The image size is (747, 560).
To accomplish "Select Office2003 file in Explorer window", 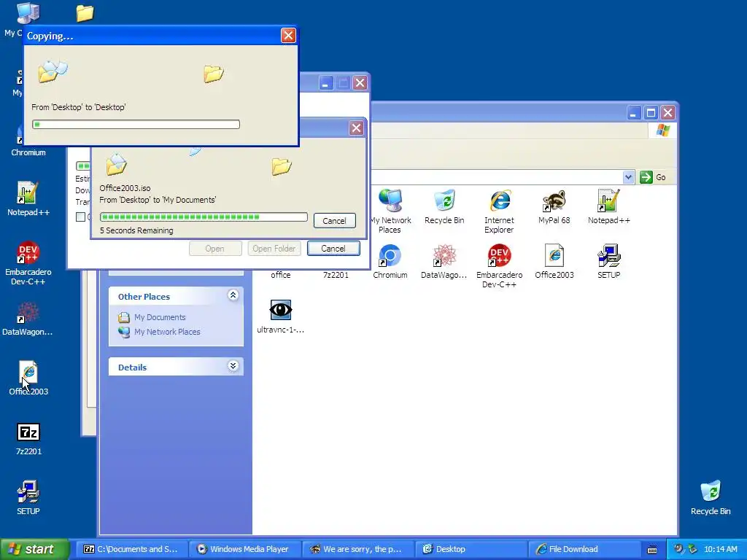I will 554,262.
